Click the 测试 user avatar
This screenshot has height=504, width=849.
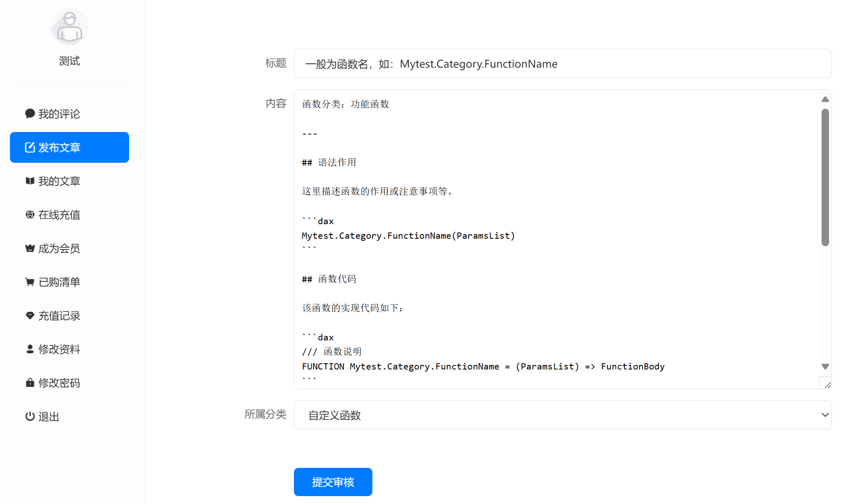(x=69, y=27)
